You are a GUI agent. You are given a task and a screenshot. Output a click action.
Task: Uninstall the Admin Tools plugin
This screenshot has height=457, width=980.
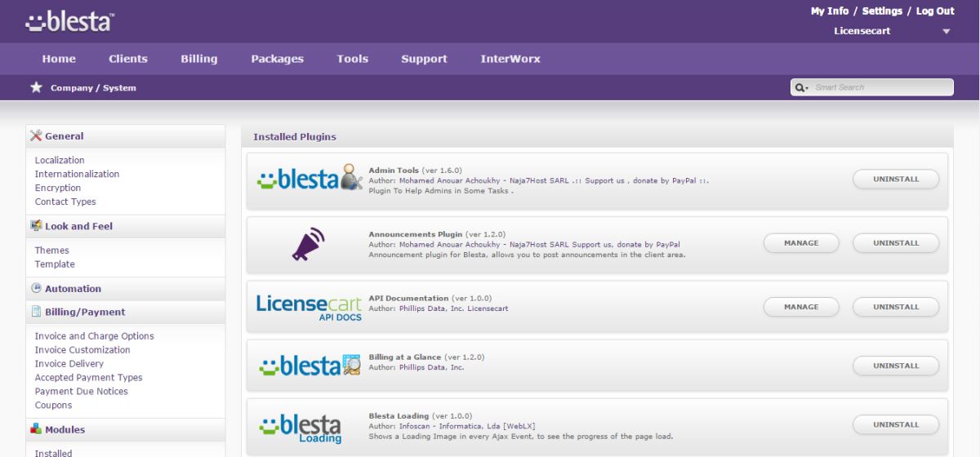896,179
